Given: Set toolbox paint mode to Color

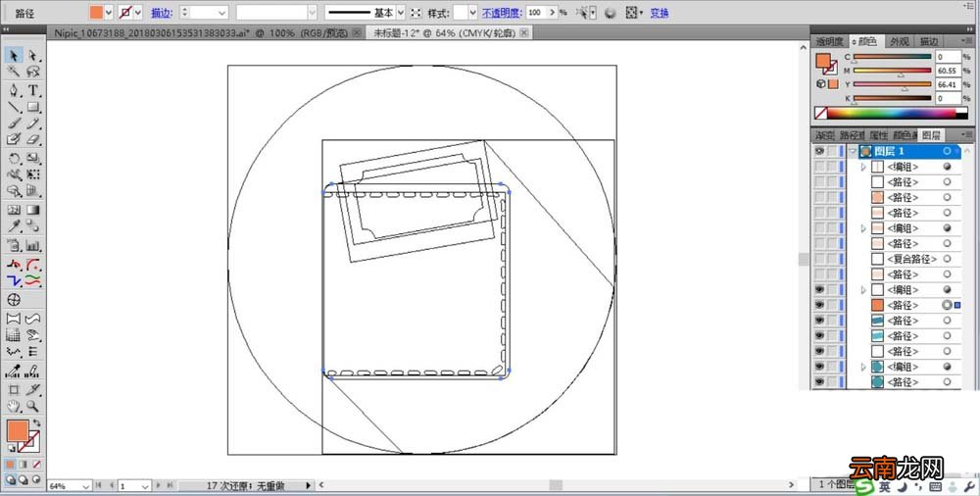Looking at the screenshot, I should pos(11,465).
